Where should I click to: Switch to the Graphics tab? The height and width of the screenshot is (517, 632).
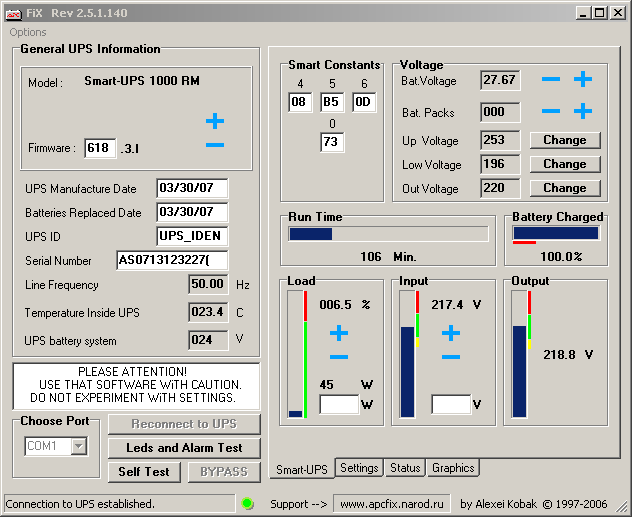[453, 468]
